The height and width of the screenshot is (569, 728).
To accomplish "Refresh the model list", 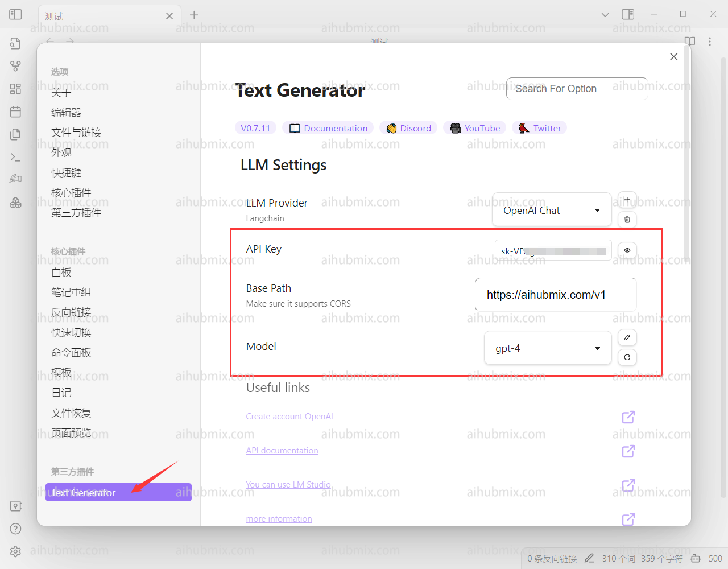I will coord(627,357).
